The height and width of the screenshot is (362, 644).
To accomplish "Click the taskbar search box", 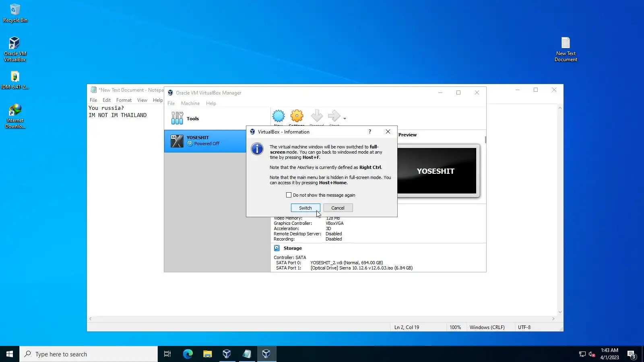I will (x=89, y=354).
